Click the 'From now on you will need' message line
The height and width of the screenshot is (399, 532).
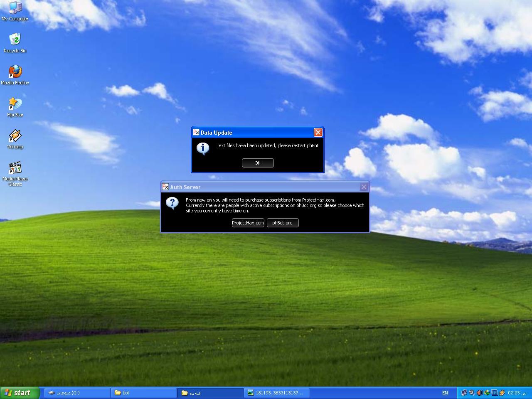coord(261,200)
